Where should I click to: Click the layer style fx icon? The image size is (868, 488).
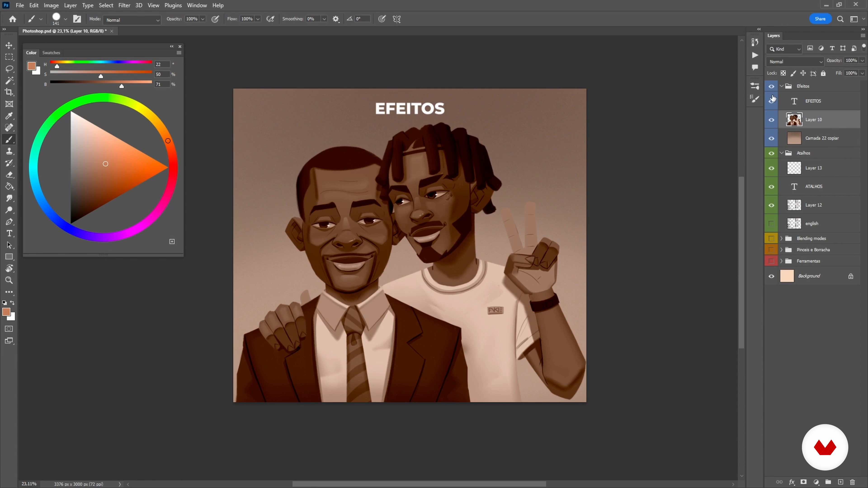point(792,482)
